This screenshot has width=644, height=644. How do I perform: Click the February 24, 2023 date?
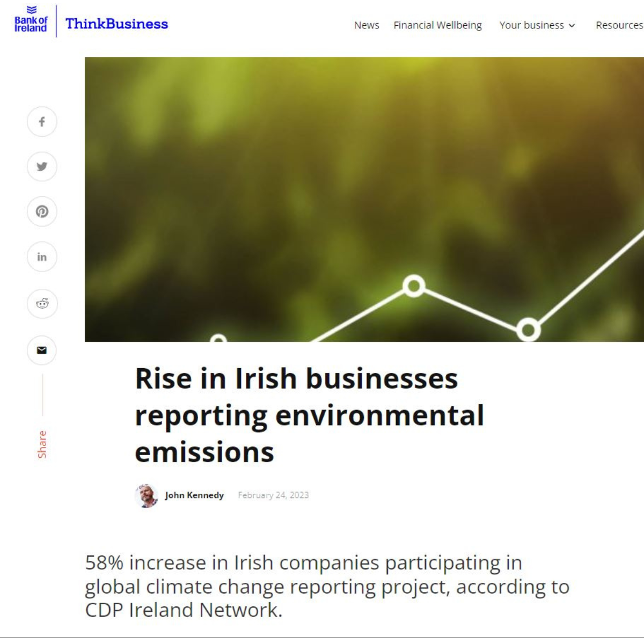click(x=273, y=495)
